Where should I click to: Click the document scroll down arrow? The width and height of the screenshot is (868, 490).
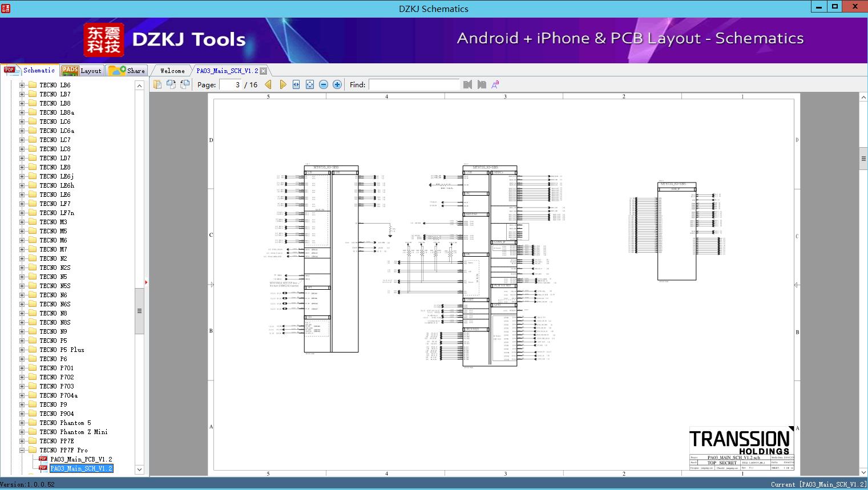click(863, 472)
